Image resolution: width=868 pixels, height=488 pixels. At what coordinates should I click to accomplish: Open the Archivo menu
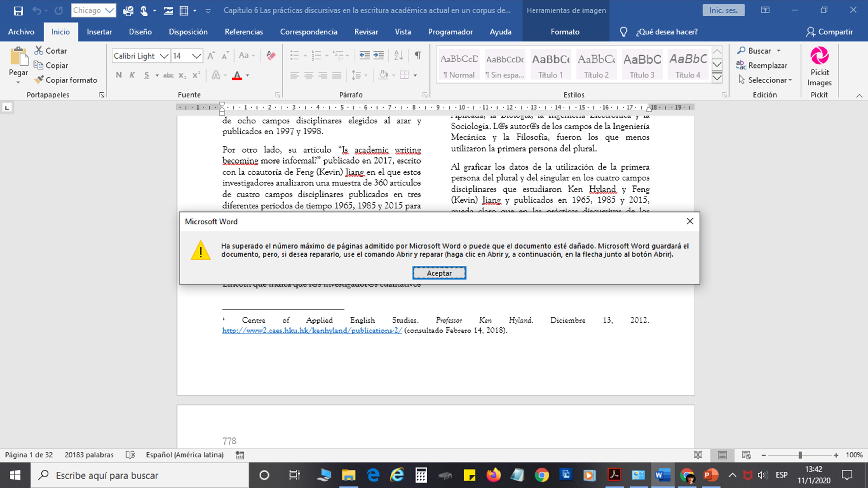[21, 32]
